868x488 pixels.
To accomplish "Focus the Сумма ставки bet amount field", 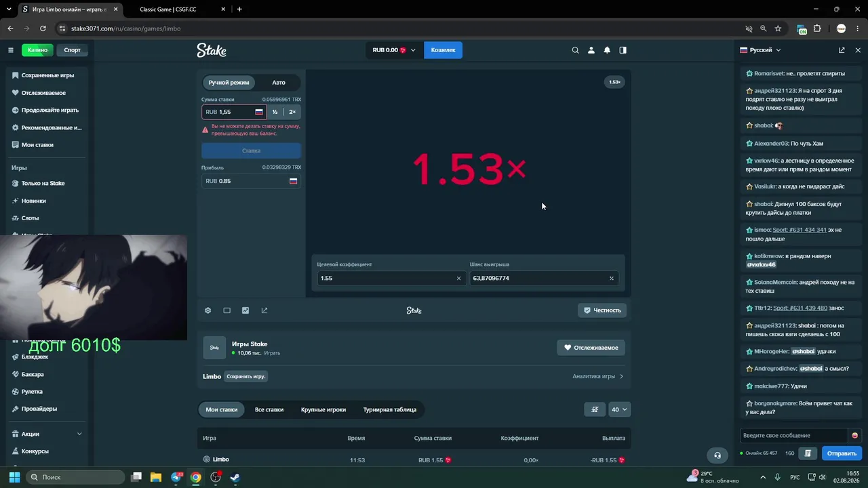I will (x=233, y=112).
